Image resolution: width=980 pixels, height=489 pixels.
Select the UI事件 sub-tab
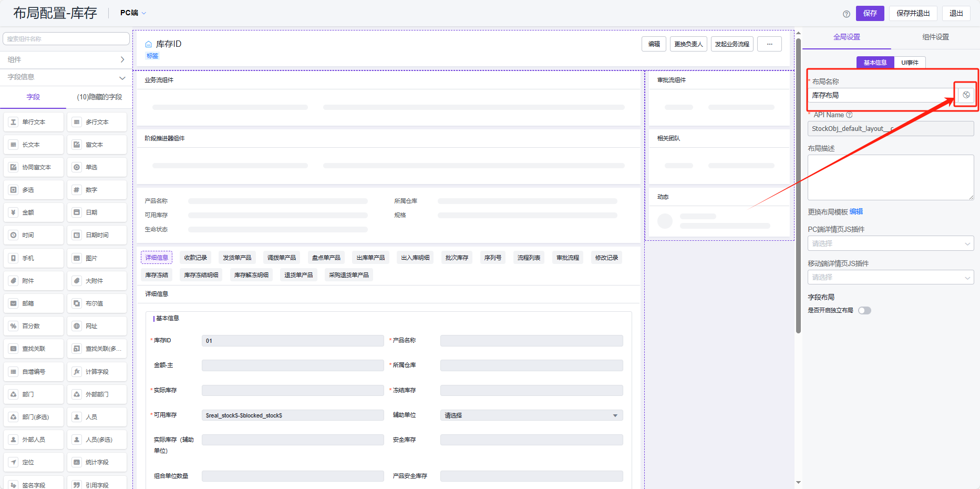click(x=910, y=63)
